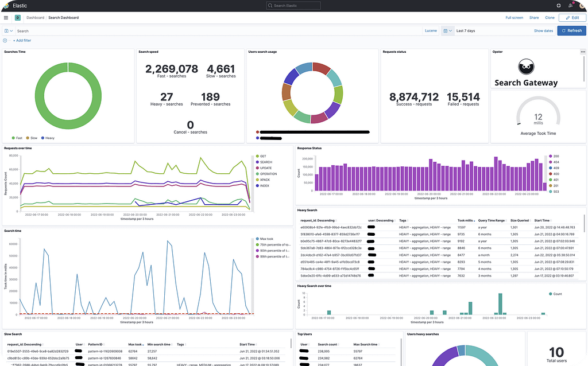Sort Top Users by Max Search time
588x366 pixels.
[366, 344]
